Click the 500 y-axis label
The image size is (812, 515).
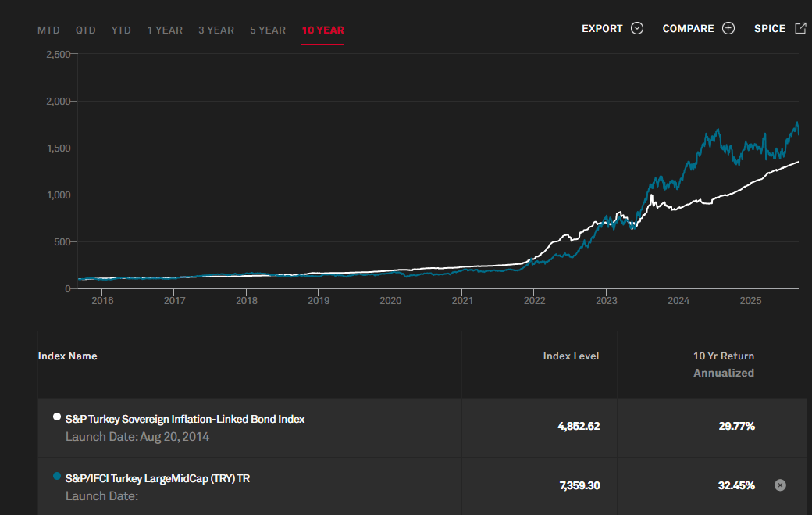coord(62,242)
